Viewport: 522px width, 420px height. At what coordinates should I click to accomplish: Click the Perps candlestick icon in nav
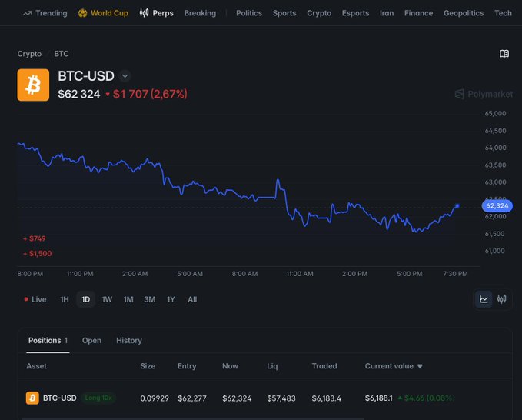click(x=145, y=13)
